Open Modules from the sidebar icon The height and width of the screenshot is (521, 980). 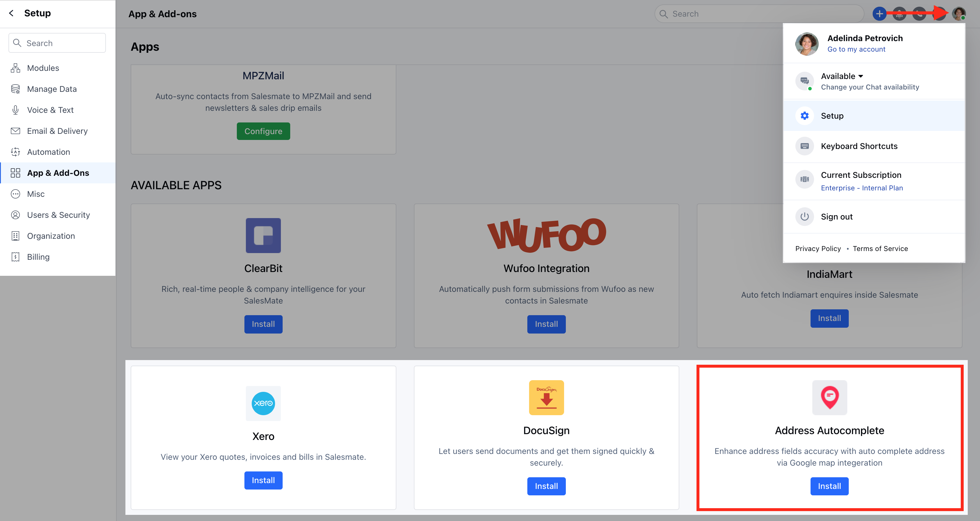tap(15, 68)
